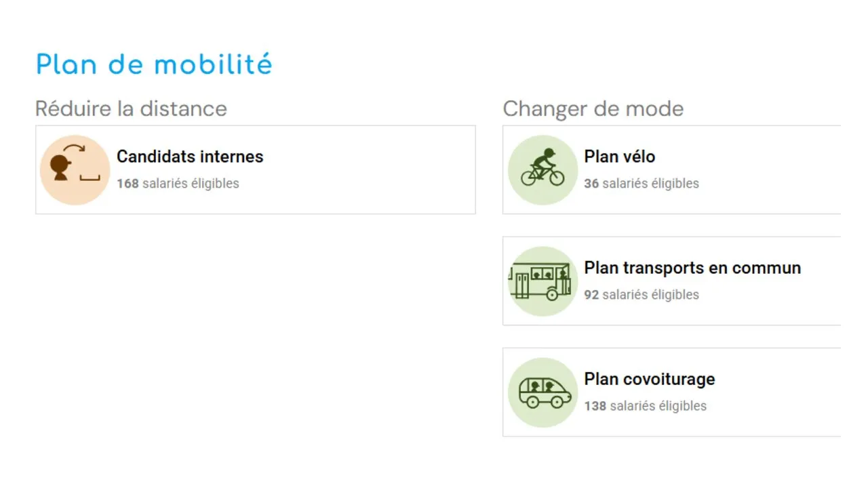Viewport: 868px width, 488px height.
Task: Click Plan transports en commun title
Action: coord(692,268)
